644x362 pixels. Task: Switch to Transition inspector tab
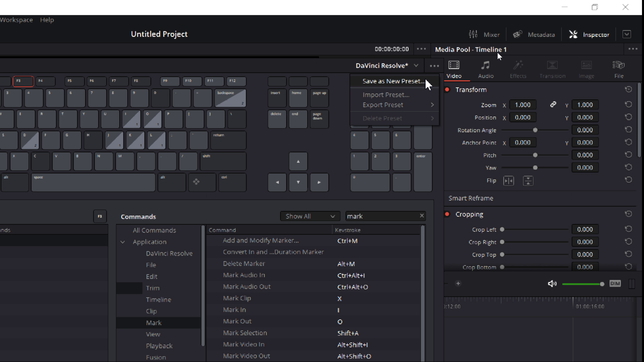tap(552, 70)
